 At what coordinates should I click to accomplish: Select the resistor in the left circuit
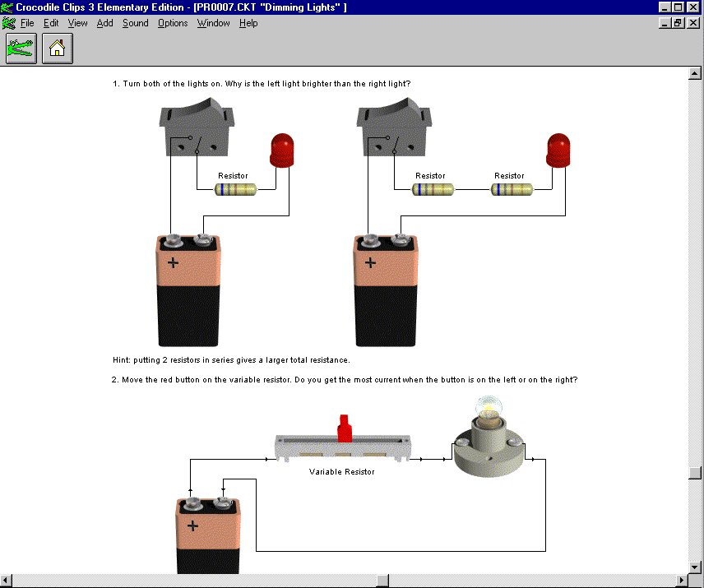point(236,189)
